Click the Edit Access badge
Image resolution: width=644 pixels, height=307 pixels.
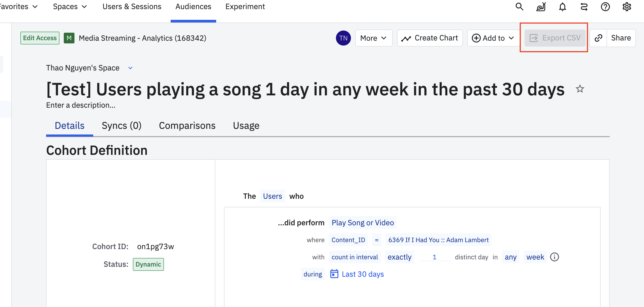[40, 38]
